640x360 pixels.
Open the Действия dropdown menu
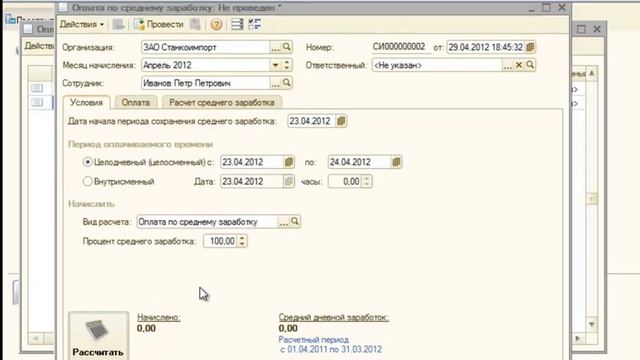pos(82,24)
